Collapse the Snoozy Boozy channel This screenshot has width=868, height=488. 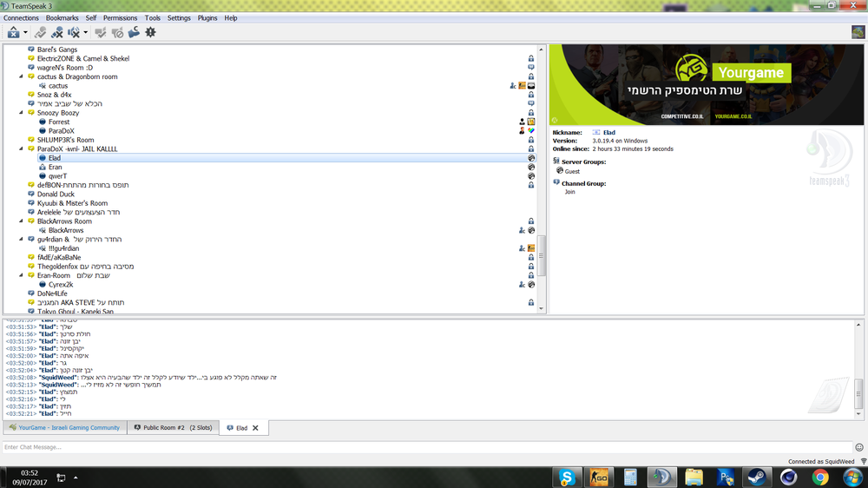22,113
